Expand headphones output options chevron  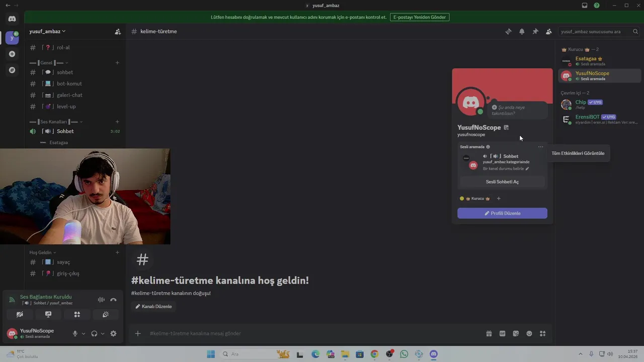(x=103, y=333)
